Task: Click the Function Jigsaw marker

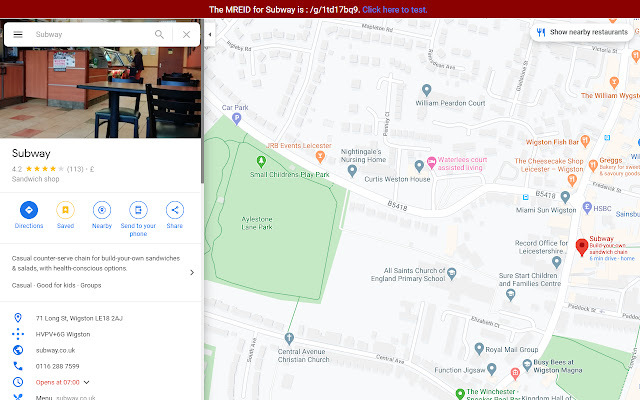Action: pos(492,369)
